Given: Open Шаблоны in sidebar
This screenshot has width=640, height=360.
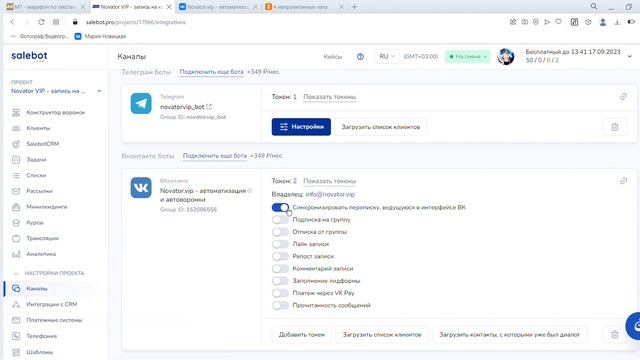Looking at the screenshot, I should pos(40,352).
